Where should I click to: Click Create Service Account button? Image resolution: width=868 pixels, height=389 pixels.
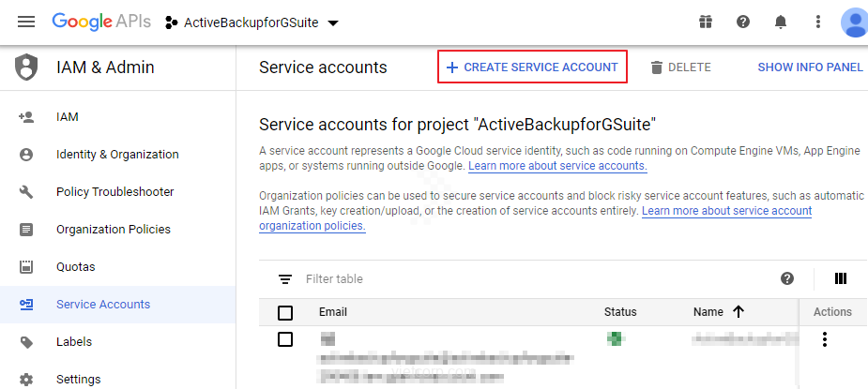(x=532, y=67)
